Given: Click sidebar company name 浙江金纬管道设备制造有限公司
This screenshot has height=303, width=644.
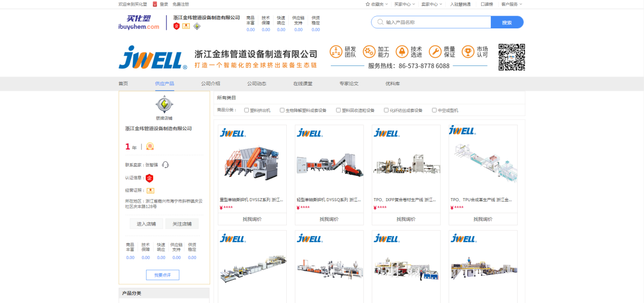Looking at the screenshot, I should 158,129.
